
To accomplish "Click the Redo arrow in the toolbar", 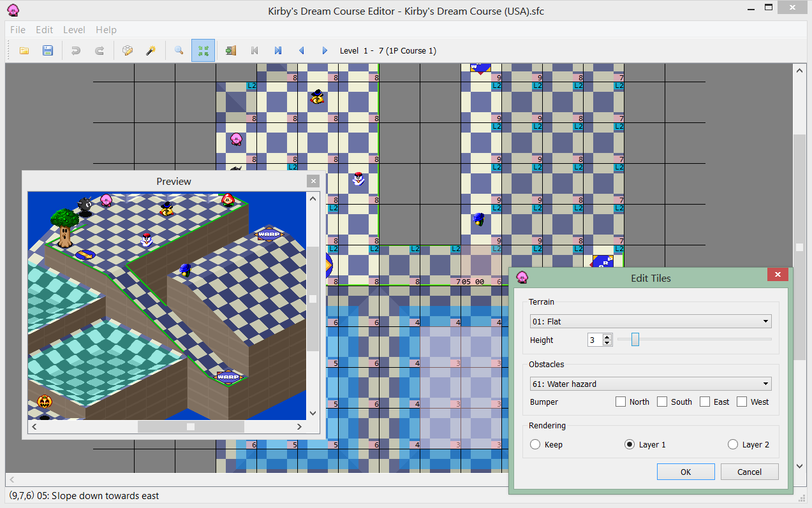I will coord(100,50).
